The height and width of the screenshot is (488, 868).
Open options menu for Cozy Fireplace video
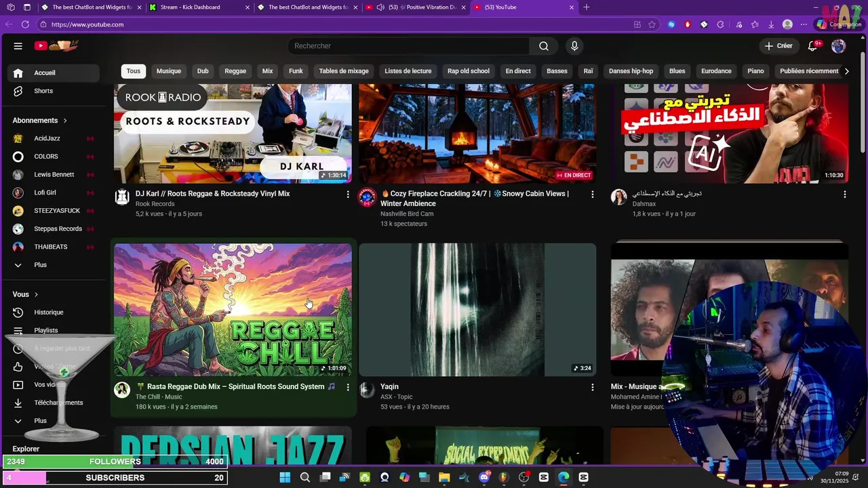tap(592, 195)
